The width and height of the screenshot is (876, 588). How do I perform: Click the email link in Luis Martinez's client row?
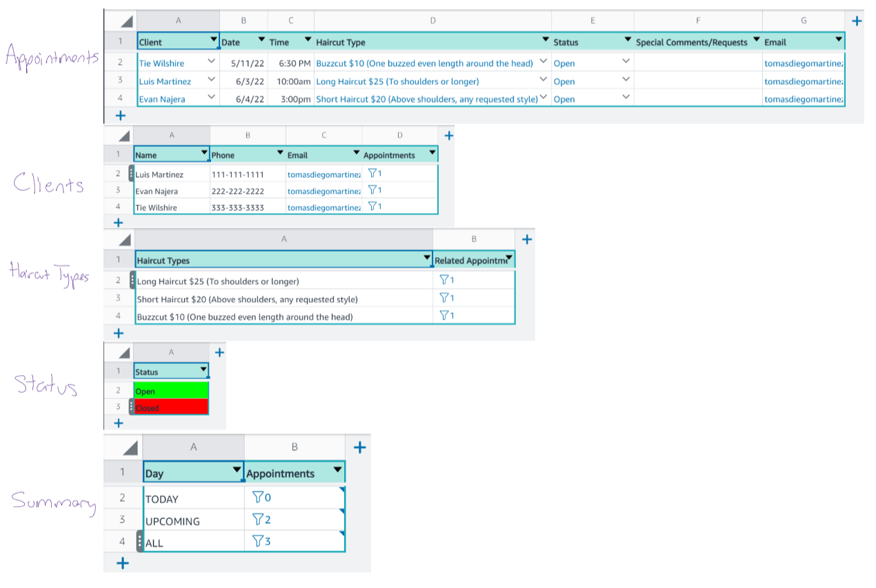tap(323, 174)
